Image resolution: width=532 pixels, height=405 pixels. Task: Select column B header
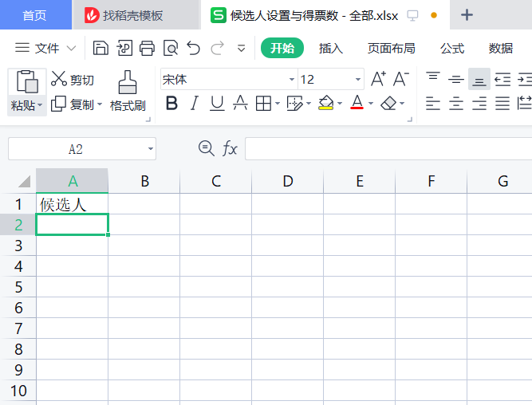tap(144, 181)
